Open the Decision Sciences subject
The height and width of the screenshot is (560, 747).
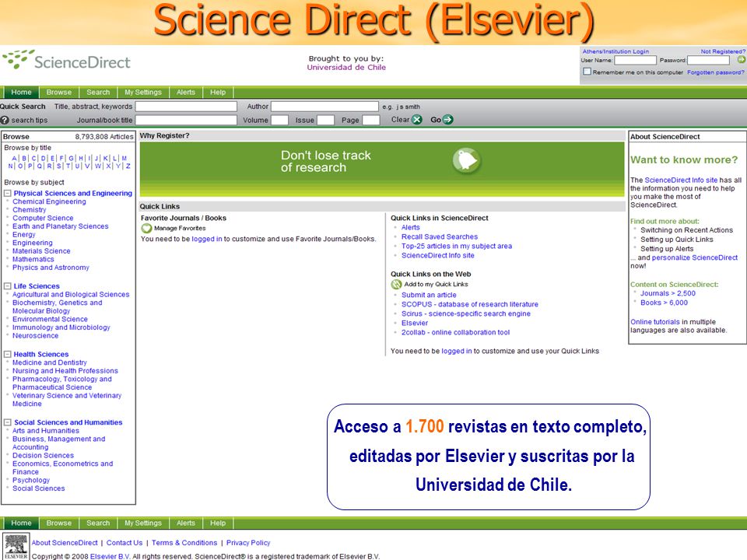tap(43, 456)
